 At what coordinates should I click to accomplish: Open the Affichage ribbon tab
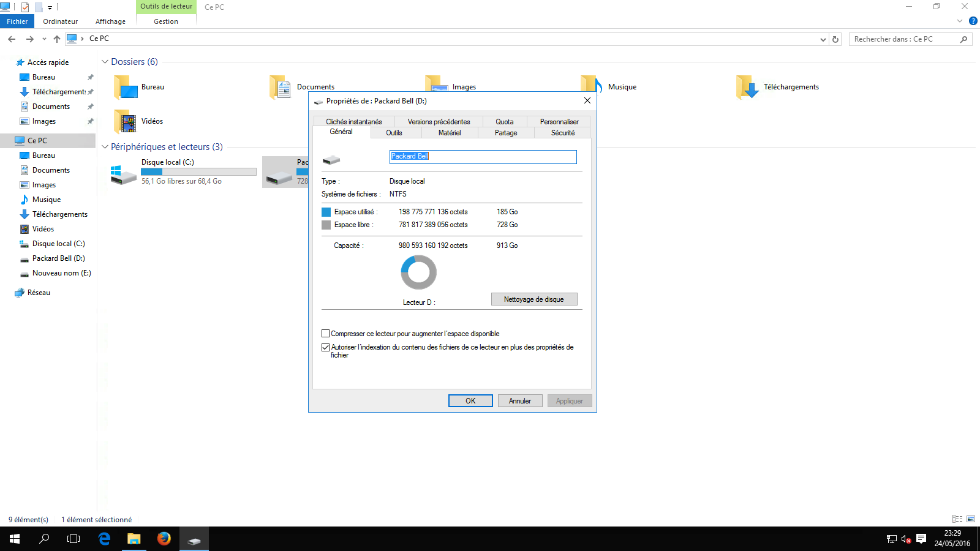point(110,21)
